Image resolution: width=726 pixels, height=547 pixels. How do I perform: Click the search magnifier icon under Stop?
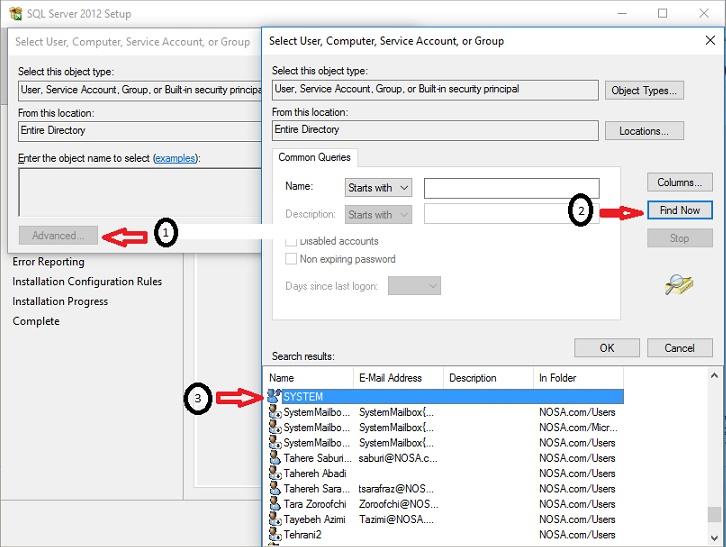[678, 284]
